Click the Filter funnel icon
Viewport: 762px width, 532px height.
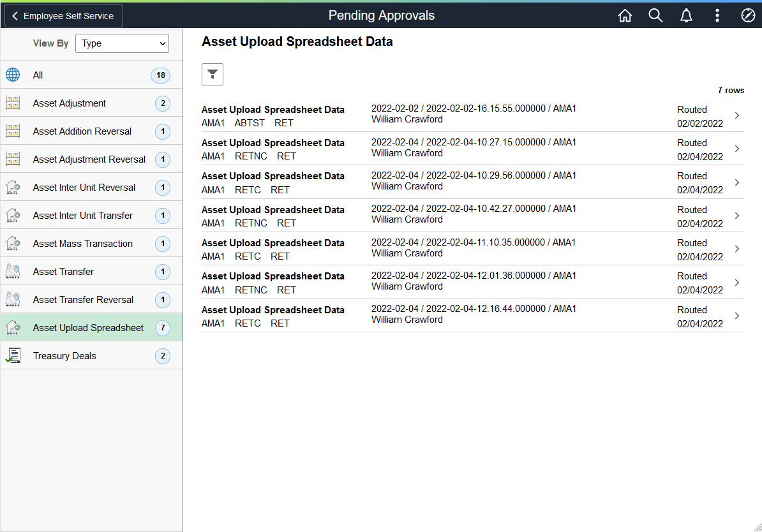click(x=212, y=74)
